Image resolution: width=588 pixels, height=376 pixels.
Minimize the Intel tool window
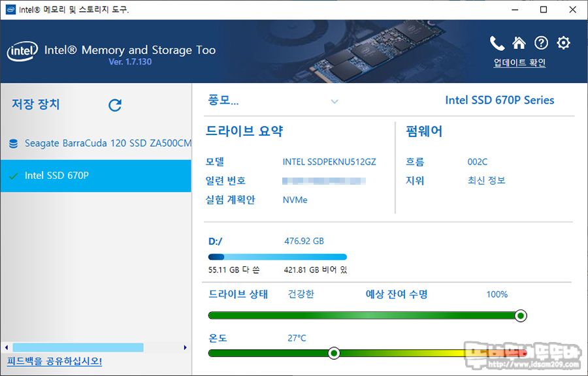click(x=515, y=10)
